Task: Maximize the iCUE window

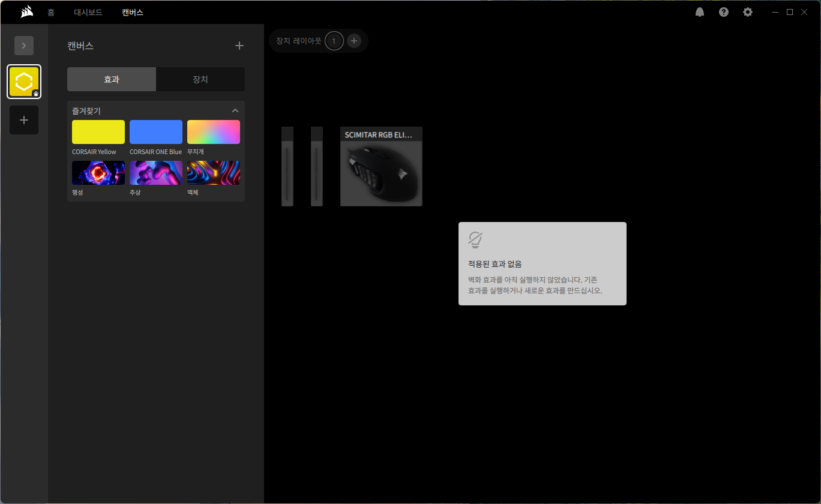Action: pyautogui.click(x=790, y=12)
